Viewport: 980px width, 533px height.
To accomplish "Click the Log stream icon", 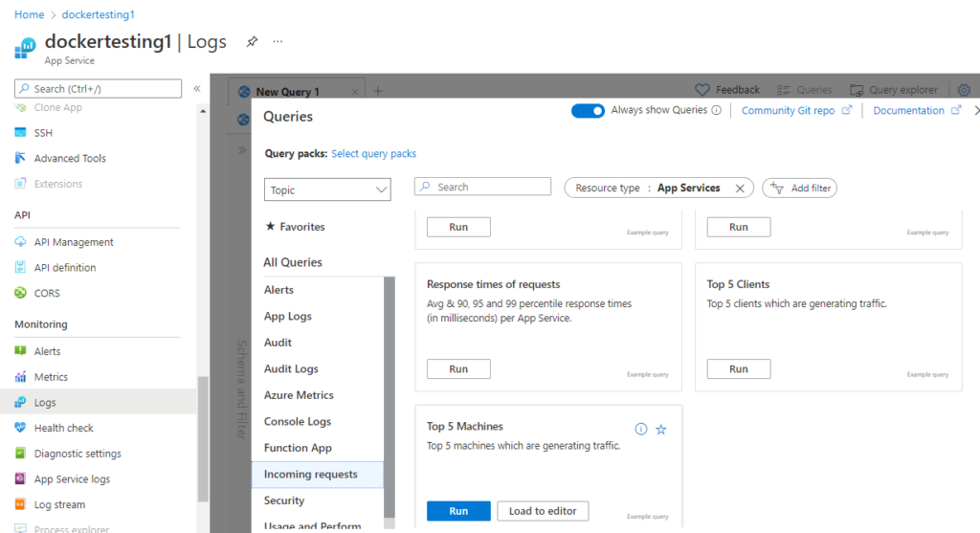I will click(21, 504).
